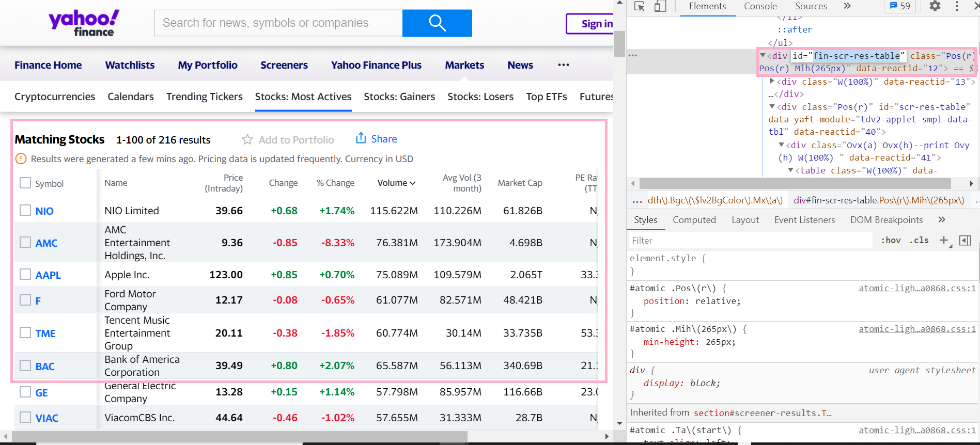Click the Styles Filter input

[x=751, y=241]
